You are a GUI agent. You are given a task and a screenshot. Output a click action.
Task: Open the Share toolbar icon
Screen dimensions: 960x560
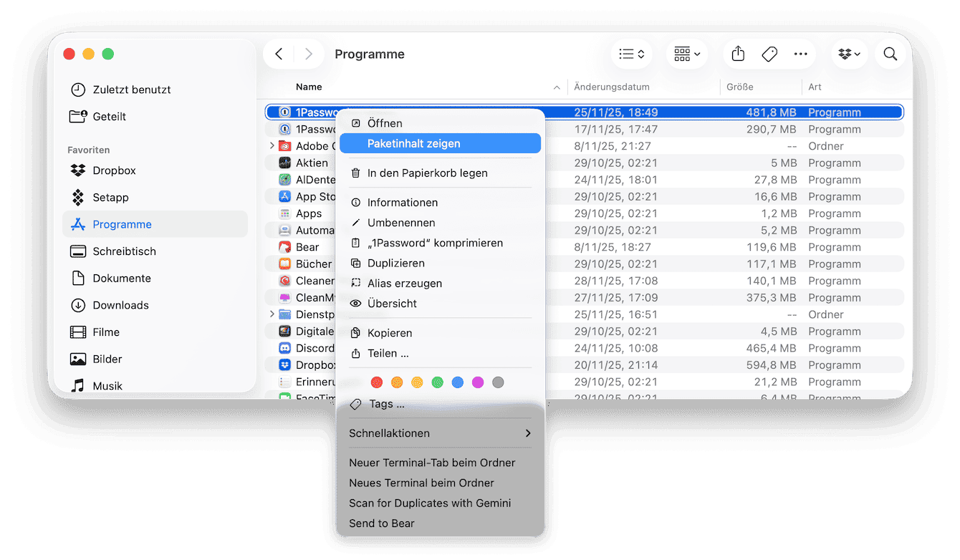click(739, 54)
